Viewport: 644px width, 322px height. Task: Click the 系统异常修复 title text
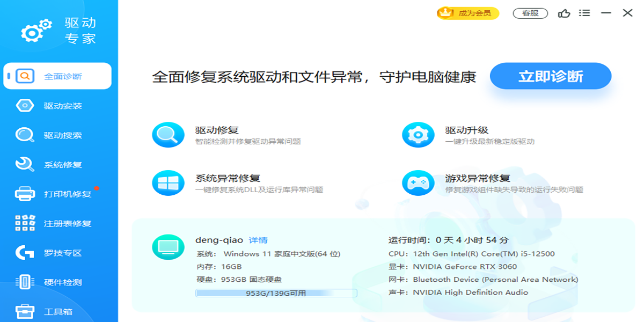(x=228, y=178)
